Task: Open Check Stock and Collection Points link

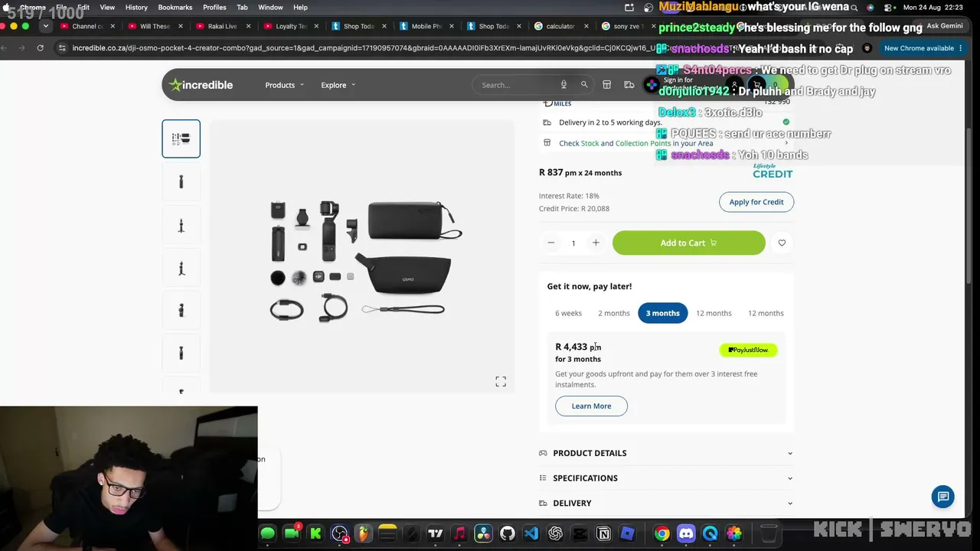Action: coord(636,143)
